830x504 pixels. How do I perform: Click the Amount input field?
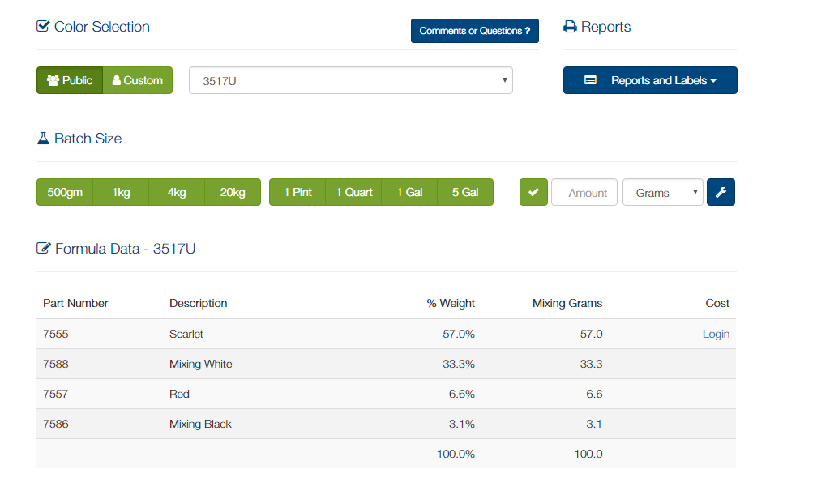[x=584, y=193]
